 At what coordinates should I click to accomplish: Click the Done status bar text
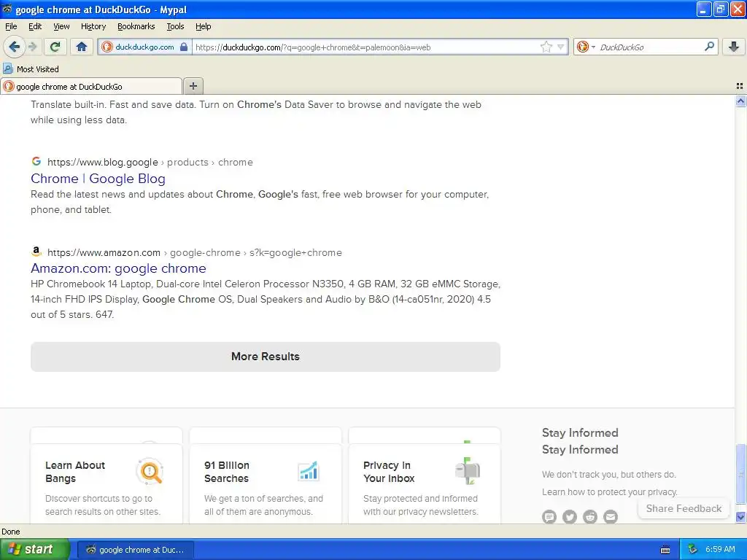tap(10, 532)
